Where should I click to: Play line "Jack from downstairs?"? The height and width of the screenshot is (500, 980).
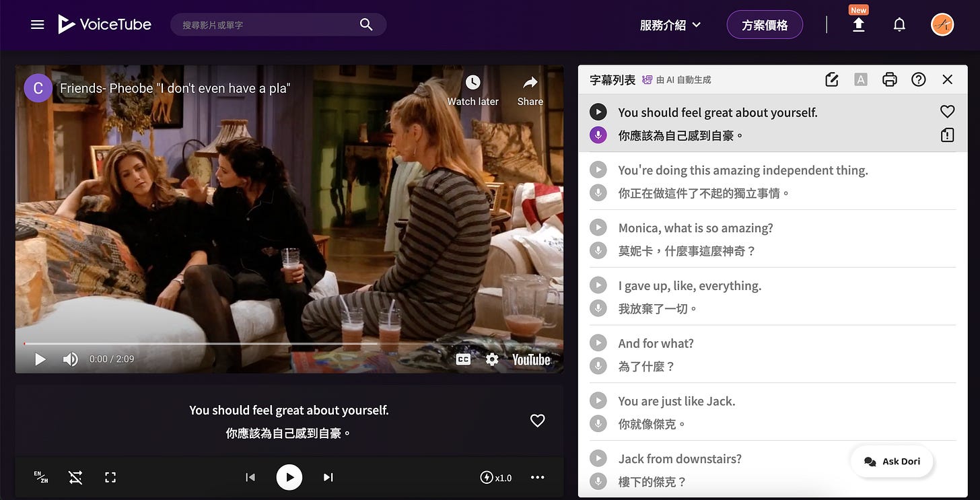tap(598, 459)
